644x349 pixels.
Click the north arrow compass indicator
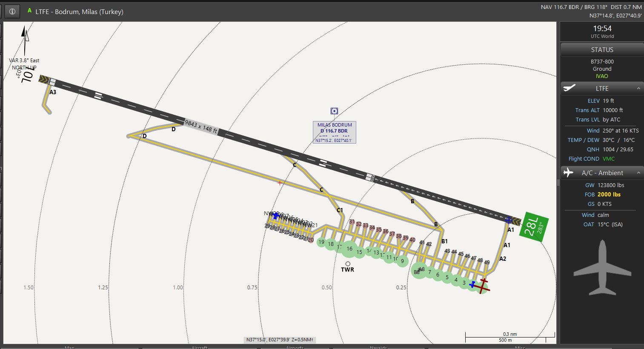tap(25, 40)
